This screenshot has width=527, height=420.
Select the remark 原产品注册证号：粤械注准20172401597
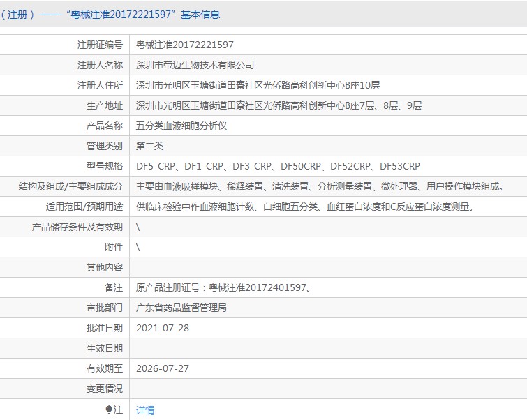coord(223,287)
